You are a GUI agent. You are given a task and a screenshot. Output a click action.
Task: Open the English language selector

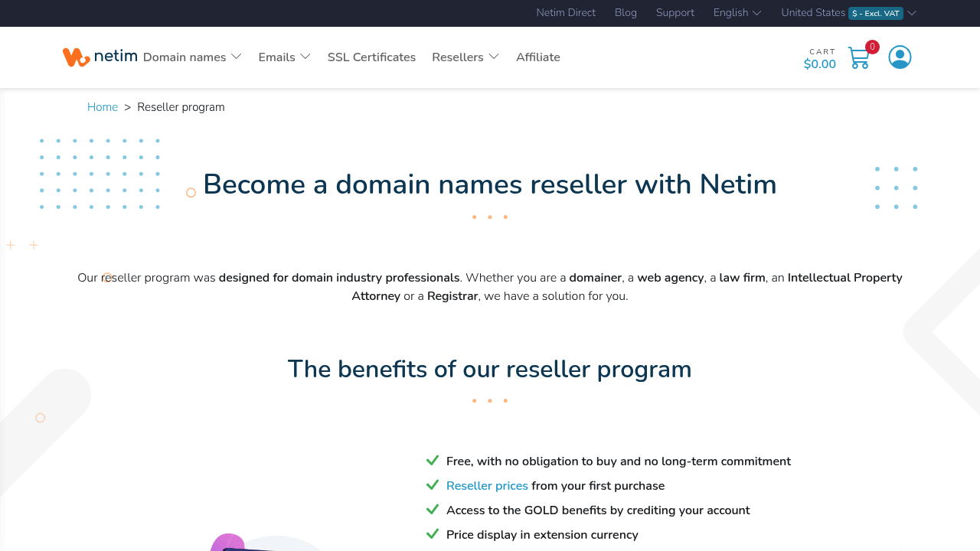(x=736, y=12)
